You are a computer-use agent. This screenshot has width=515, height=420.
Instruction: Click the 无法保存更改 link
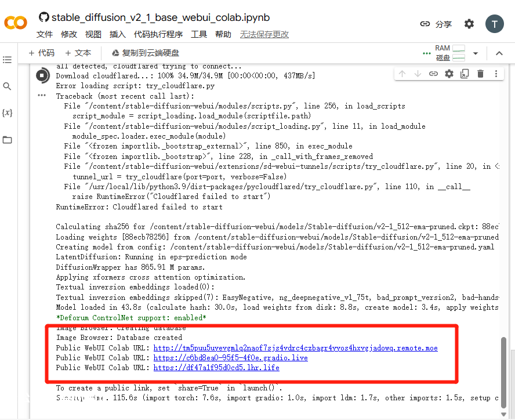pos(264,34)
